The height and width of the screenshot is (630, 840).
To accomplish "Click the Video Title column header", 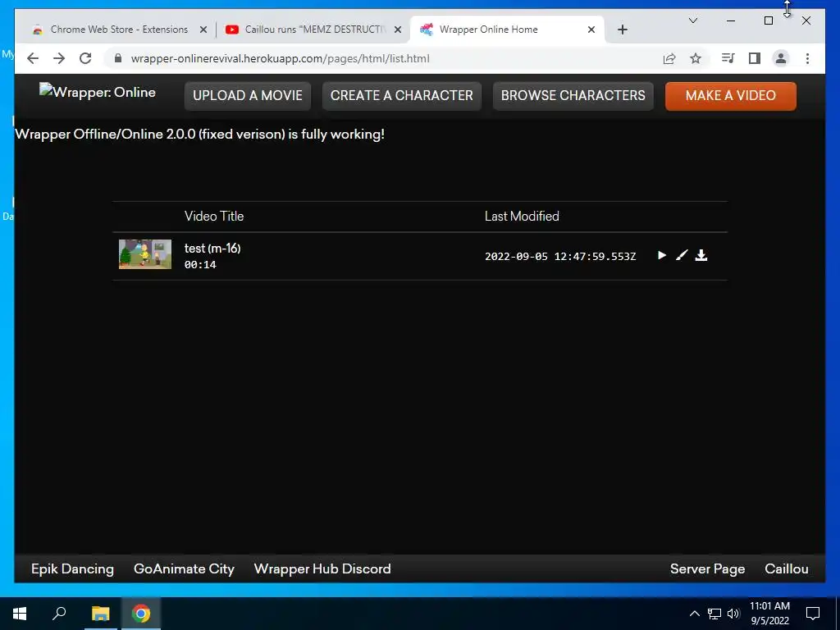I will click(x=214, y=217).
